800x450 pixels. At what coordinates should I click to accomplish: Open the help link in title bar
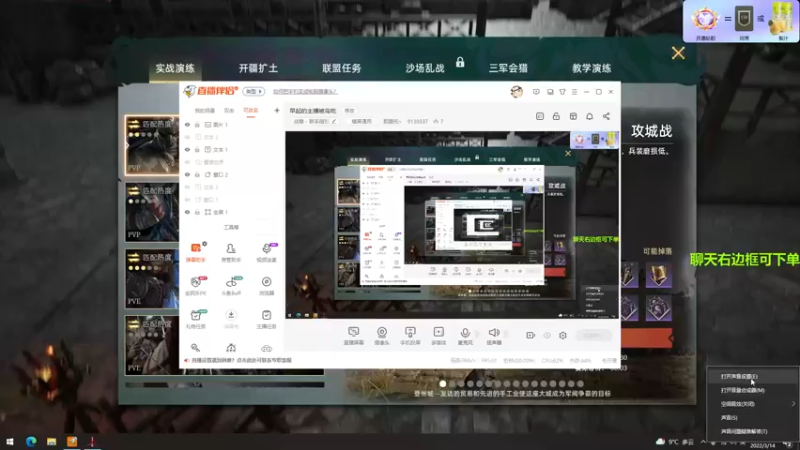(x=305, y=92)
